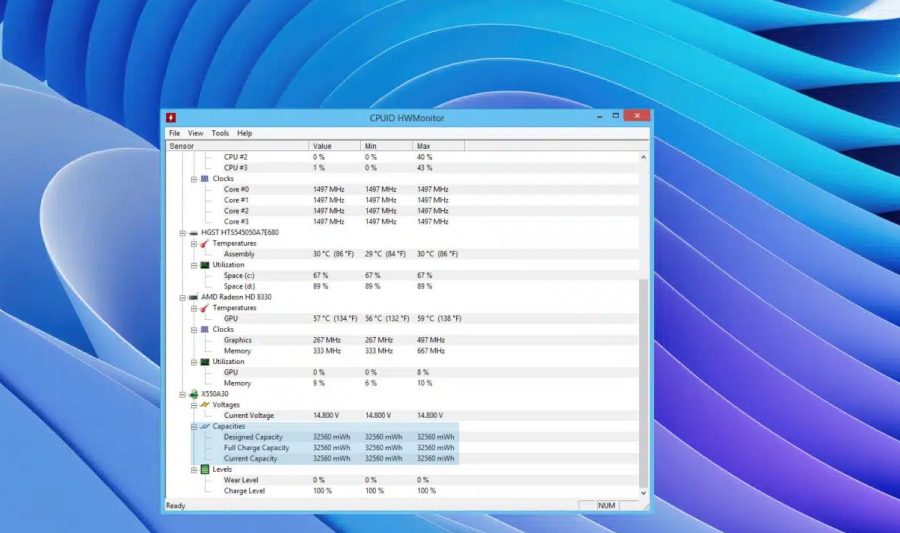Click the Clocks icon under AMD Radeon HD 8330
The width and height of the screenshot is (900, 533).
(205, 329)
